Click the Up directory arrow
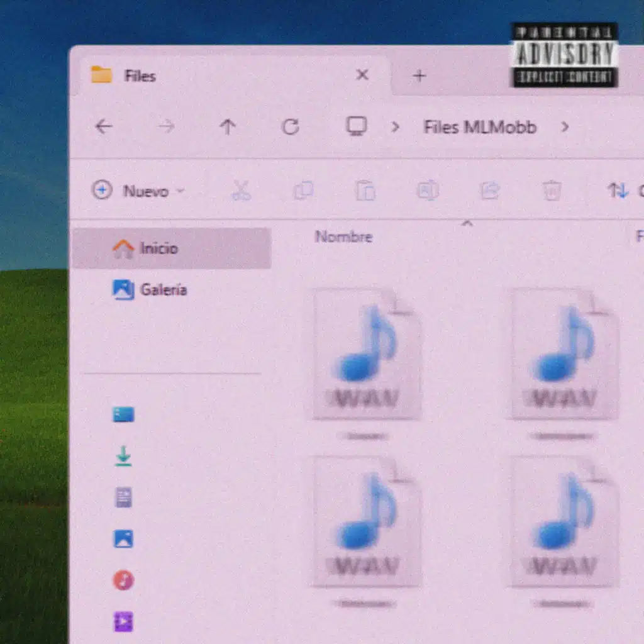This screenshot has width=644, height=644. 228,127
